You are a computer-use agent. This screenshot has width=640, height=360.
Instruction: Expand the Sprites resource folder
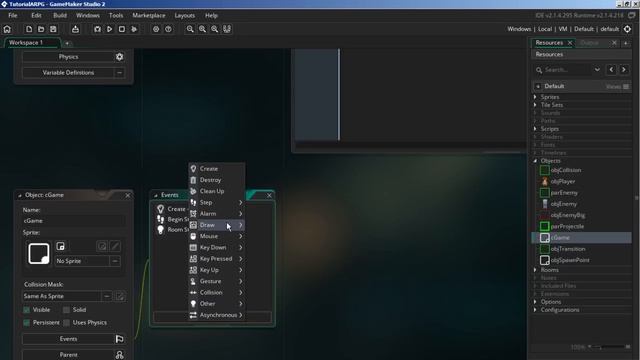tap(535, 97)
